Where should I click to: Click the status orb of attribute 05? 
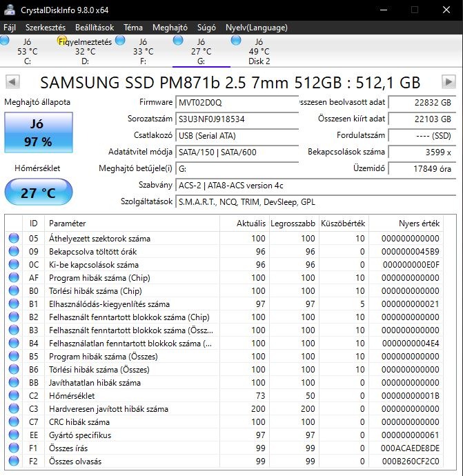click(14, 238)
